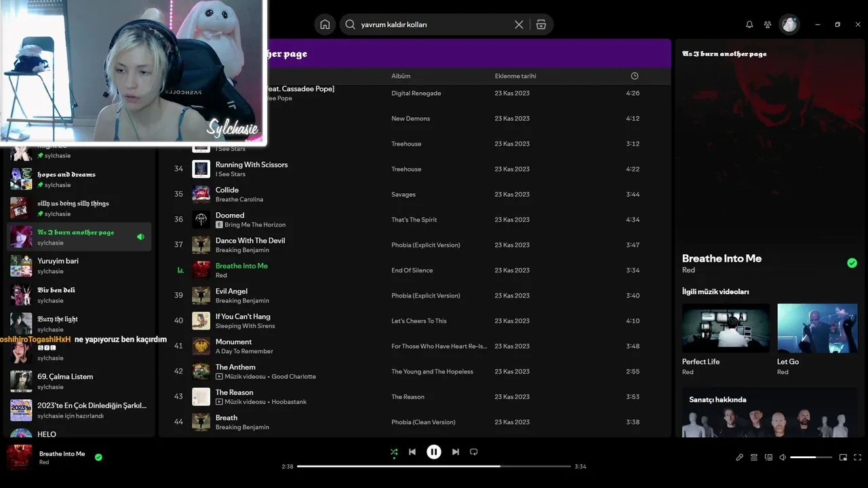Clear the search field text
This screenshot has height=488, width=868.
click(x=519, y=24)
